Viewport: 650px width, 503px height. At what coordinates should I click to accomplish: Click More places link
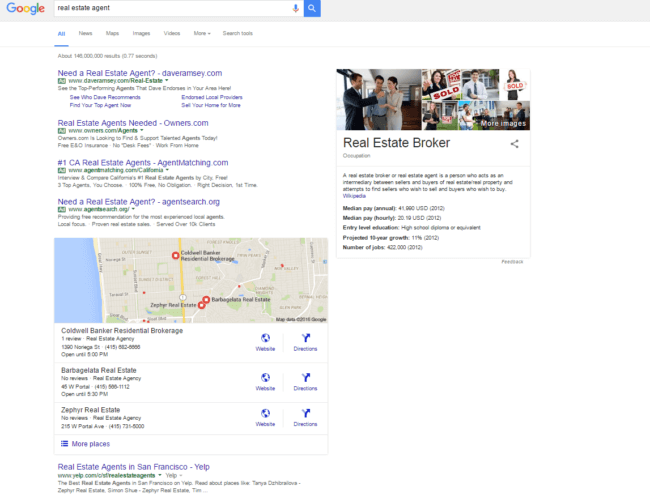91,444
